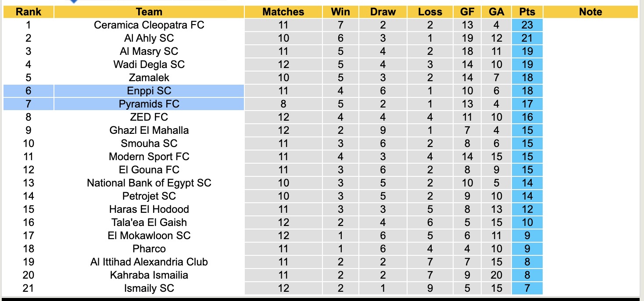644x301 pixels.
Task: Select the Modern Sport FC team name
Action: [x=149, y=157]
